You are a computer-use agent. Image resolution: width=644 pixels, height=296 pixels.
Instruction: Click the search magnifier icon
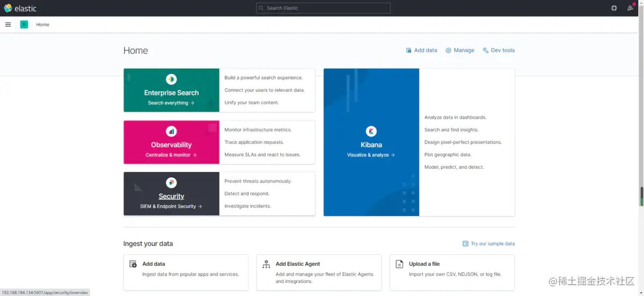261,8
